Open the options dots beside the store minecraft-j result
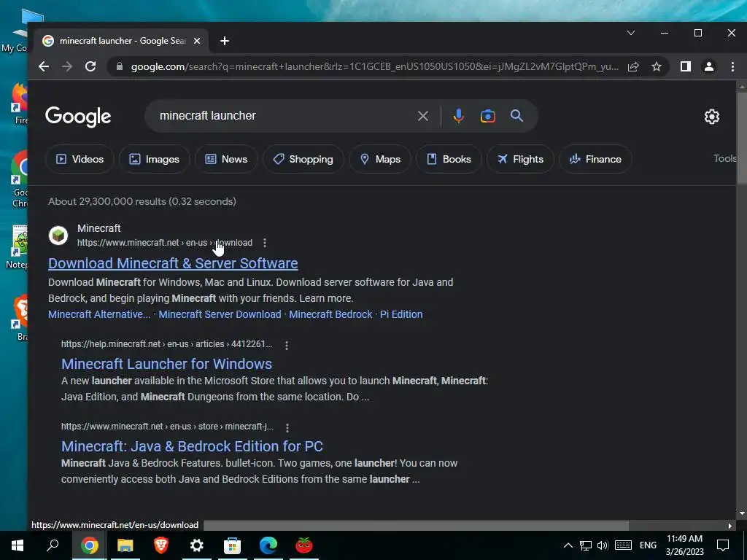The image size is (747, 560). 287,427
